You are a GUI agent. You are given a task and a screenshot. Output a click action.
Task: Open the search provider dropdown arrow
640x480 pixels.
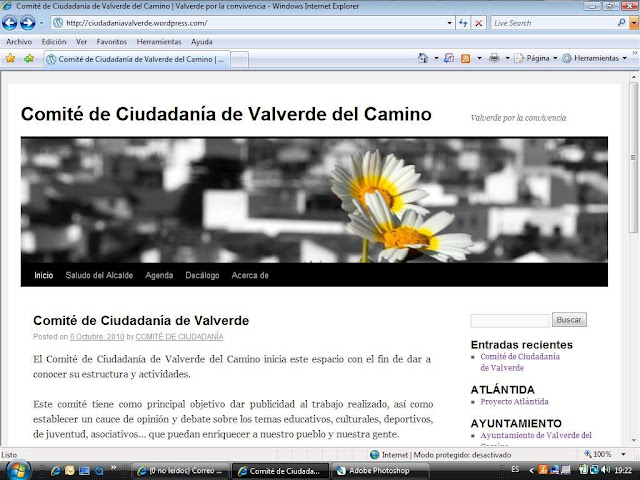click(634, 23)
